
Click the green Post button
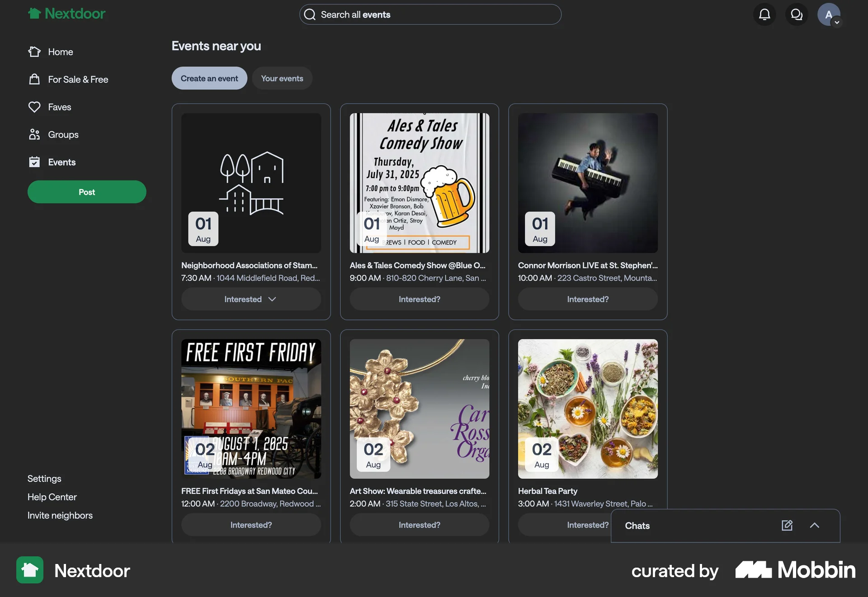click(x=87, y=192)
